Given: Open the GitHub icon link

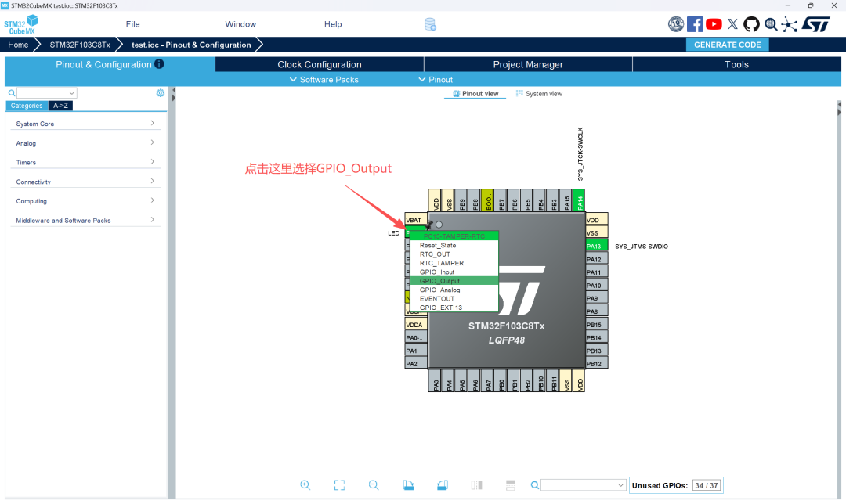Looking at the screenshot, I should pyautogui.click(x=751, y=24).
